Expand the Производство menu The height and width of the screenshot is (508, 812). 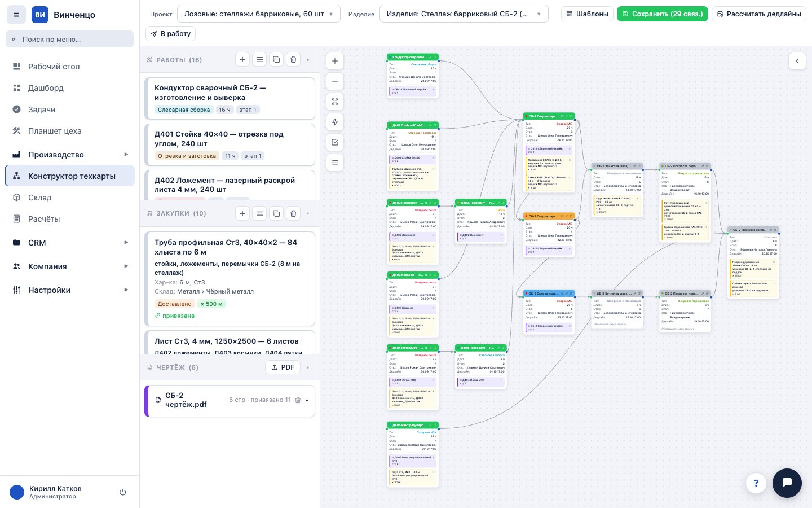70,155
